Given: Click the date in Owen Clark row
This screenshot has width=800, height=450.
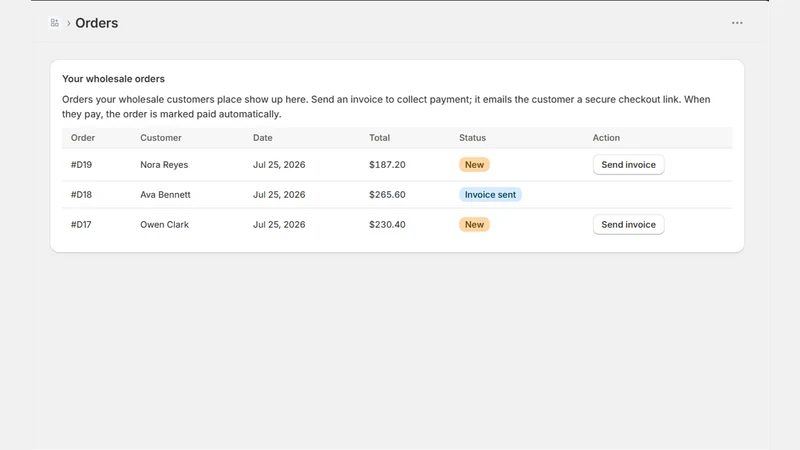Looking at the screenshot, I should [279, 224].
